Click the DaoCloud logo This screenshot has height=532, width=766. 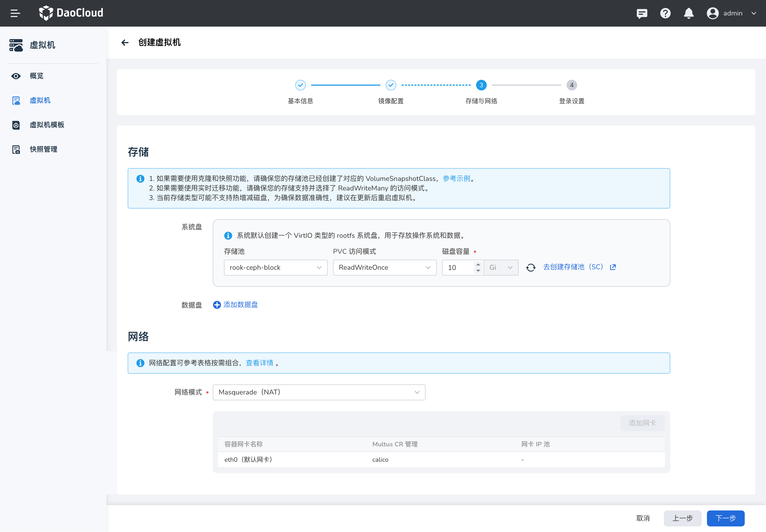click(x=71, y=13)
